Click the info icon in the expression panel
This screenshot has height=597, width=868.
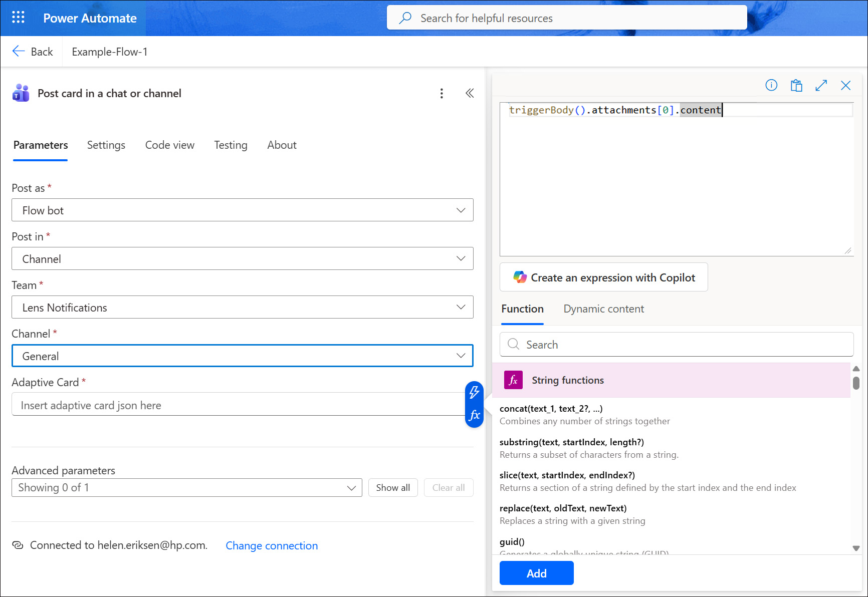[x=771, y=85]
